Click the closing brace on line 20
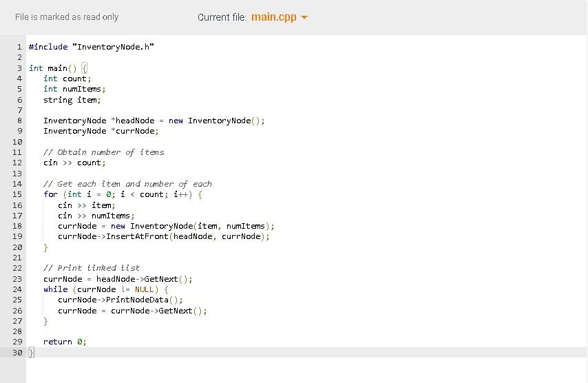Viewport: 588px width, 383px height. (x=45, y=247)
